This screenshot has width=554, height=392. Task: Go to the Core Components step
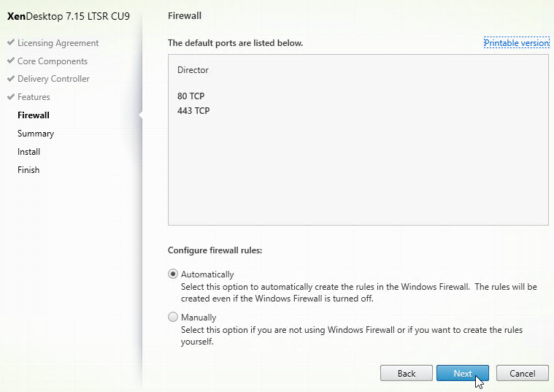(x=53, y=61)
